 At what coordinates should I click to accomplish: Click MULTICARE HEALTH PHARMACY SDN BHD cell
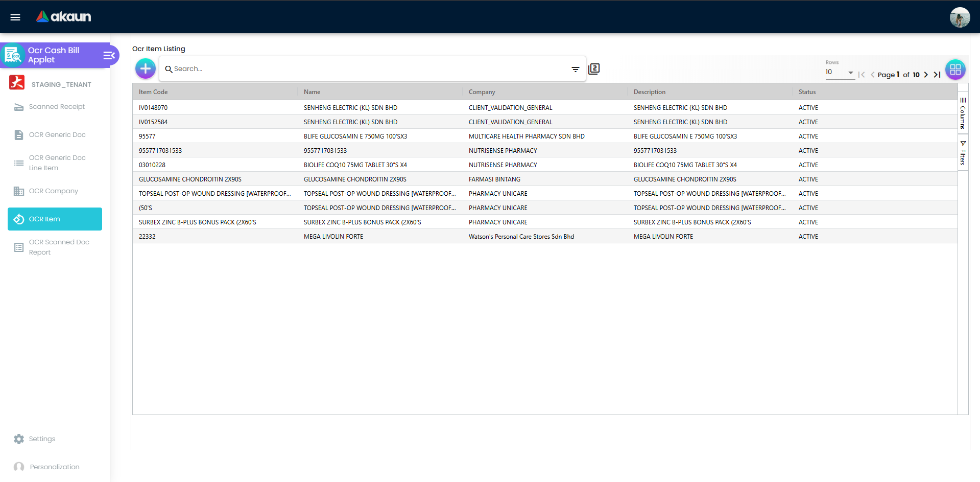(x=545, y=136)
